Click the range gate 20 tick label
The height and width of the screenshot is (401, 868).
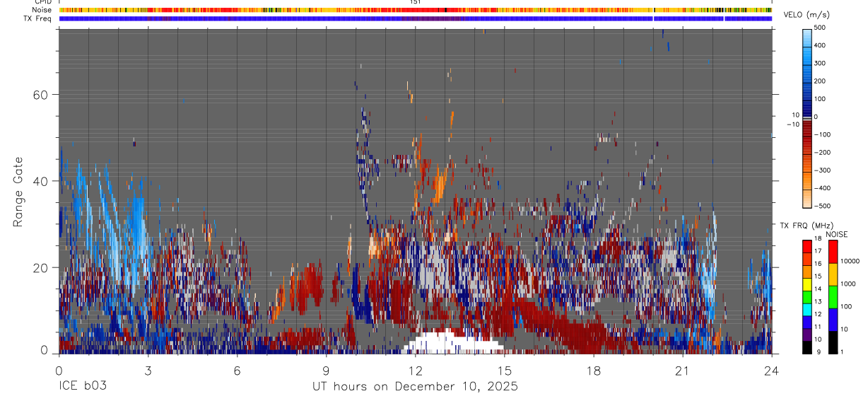[40, 267]
